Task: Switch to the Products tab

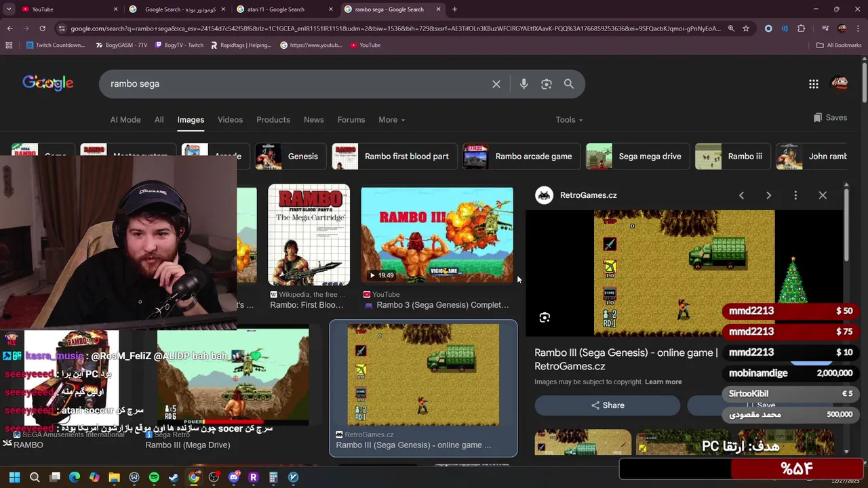Action: click(273, 120)
